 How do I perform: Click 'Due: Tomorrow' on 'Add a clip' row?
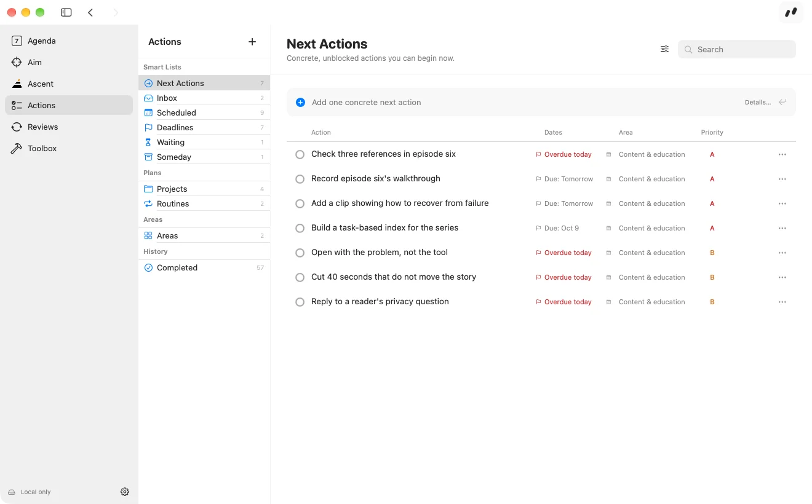(x=564, y=203)
